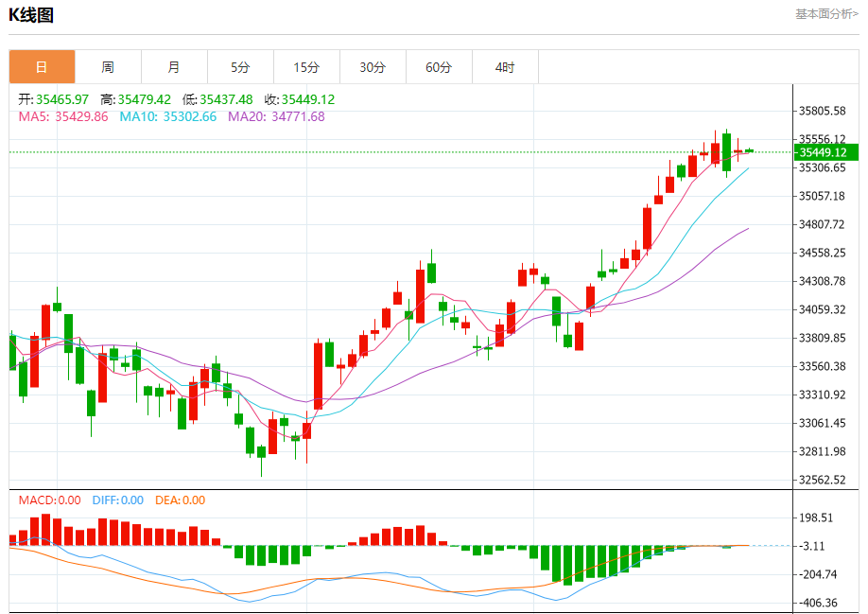Click the MACD:0.00 indicator label
Image resolution: width=868 pixels, height=614 pixels.
[50, 500]
